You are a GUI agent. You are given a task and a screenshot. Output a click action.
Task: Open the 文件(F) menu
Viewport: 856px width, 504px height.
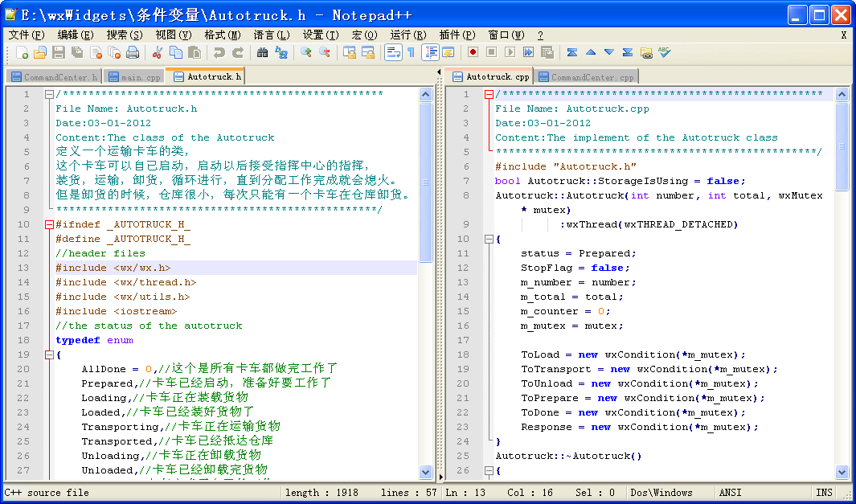[27, 35]
